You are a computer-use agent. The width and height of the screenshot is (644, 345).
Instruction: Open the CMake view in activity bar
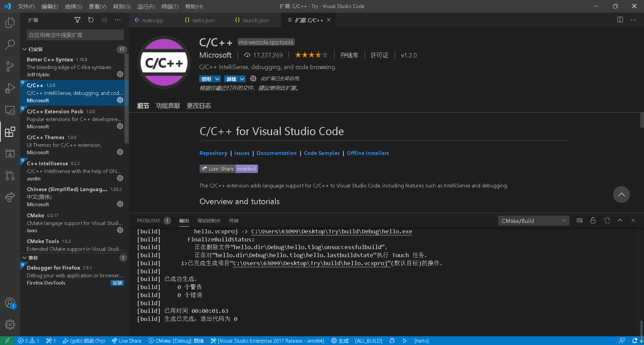10,154
